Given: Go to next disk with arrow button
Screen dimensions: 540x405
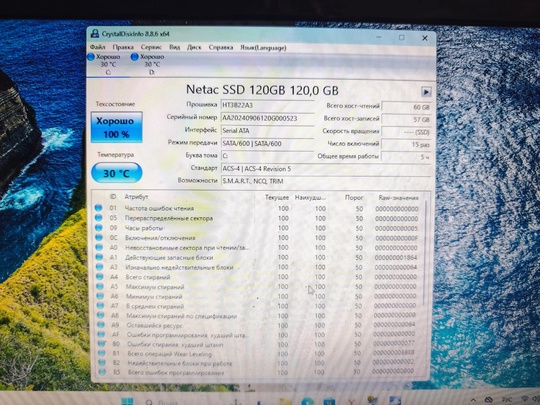Looking at the screenshot, I should 426,92.
